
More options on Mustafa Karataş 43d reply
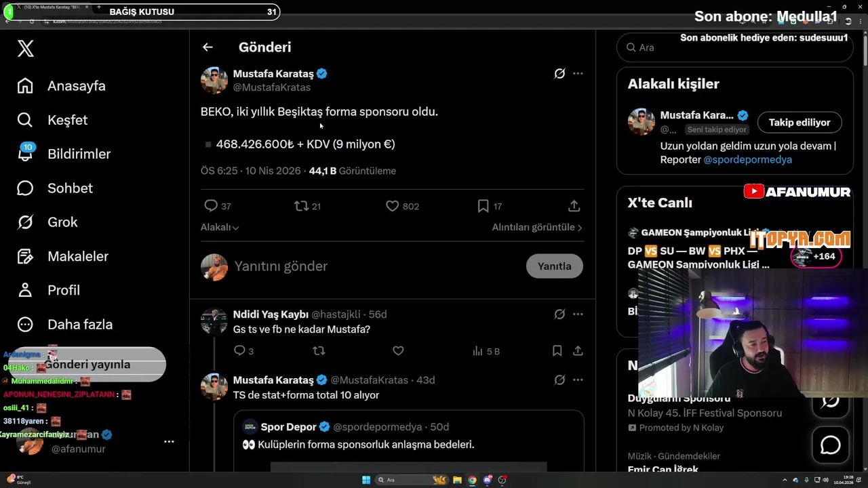pyautogui.click(x=578, y=380)
